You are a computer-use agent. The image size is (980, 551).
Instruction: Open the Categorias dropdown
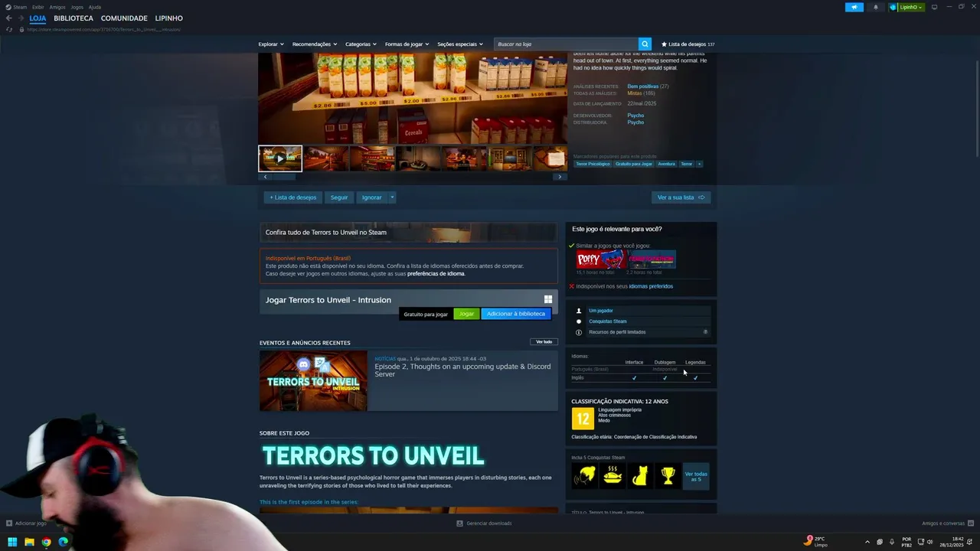361,44
